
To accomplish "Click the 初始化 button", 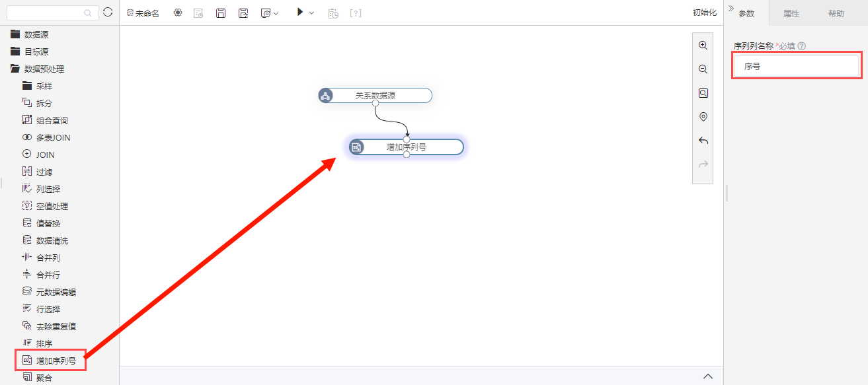I will point(704,13).
